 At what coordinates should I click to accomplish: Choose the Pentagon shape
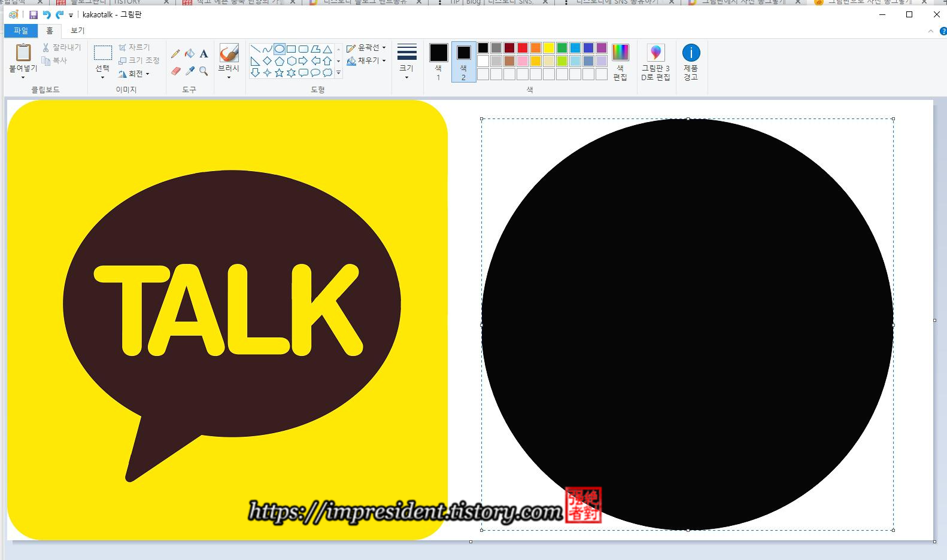tap(280, 61)
